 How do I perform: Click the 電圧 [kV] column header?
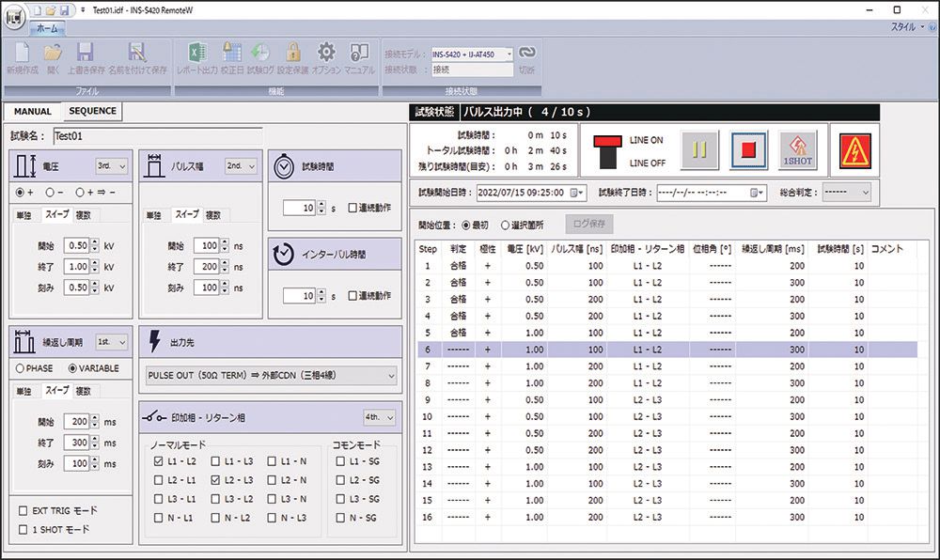(x=525, y=249)
